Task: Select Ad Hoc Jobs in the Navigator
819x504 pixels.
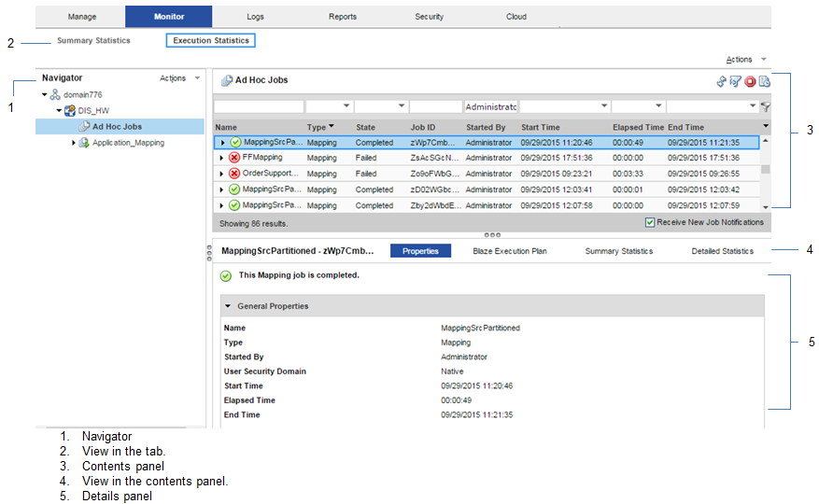Action: click(117, 127)
